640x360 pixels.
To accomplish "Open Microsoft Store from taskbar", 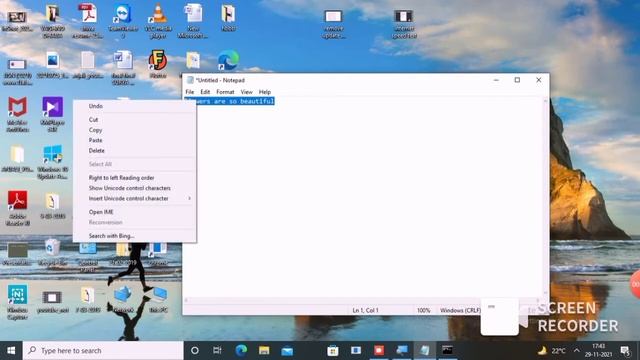I will click(333, 350).
